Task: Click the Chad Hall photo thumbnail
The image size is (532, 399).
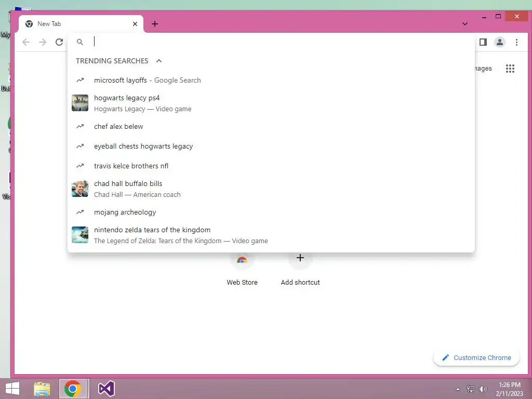Action: click(80, 189)
